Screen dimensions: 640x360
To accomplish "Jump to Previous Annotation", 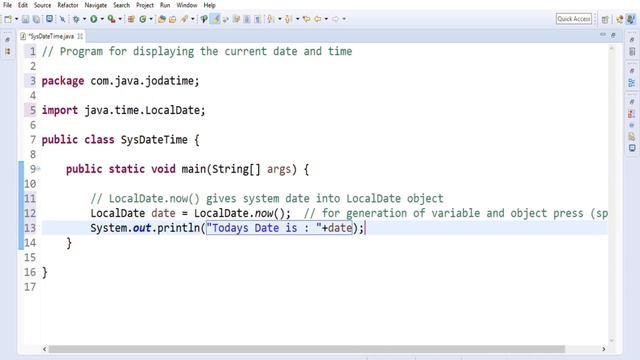I will coord(288,19).
